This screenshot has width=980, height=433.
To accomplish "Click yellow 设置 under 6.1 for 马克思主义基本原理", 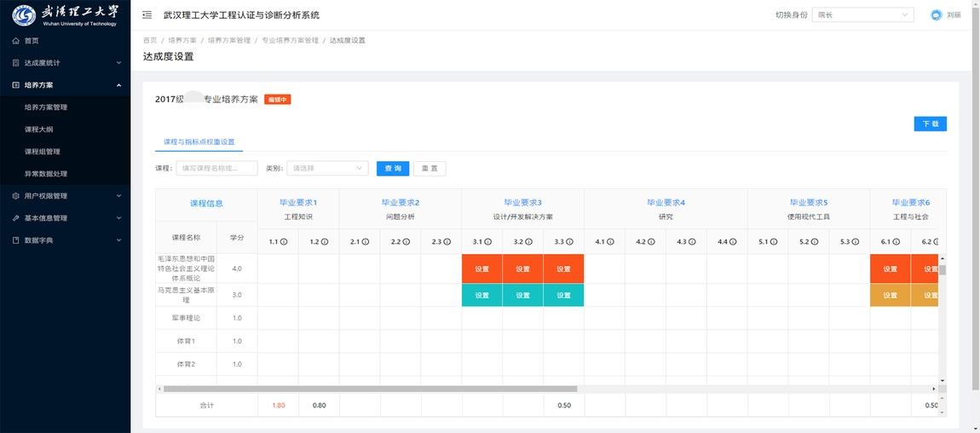I will [x=890, y=295].
